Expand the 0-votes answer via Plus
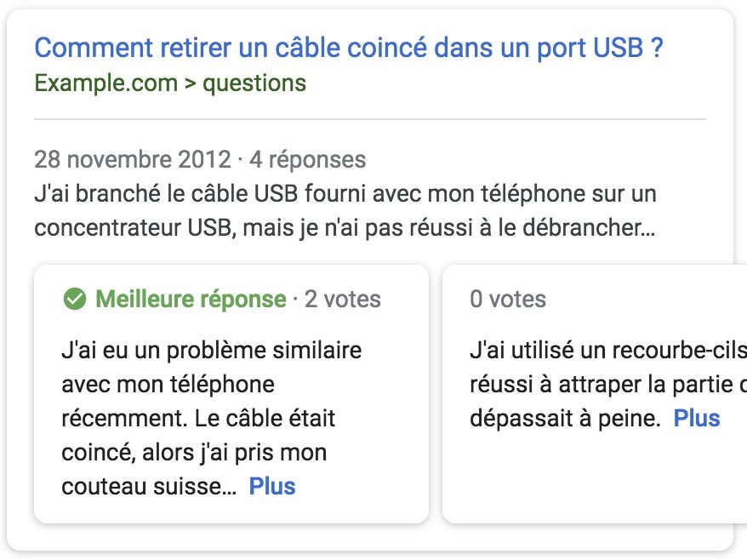This screenshot has width=747, height=560. pos(697,418)
